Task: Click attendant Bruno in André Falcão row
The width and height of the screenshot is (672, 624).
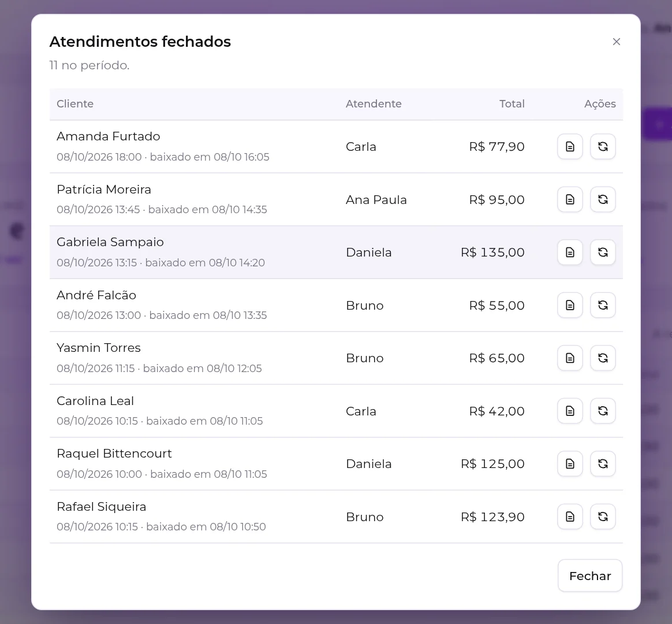Action: [x=365, y=305]
